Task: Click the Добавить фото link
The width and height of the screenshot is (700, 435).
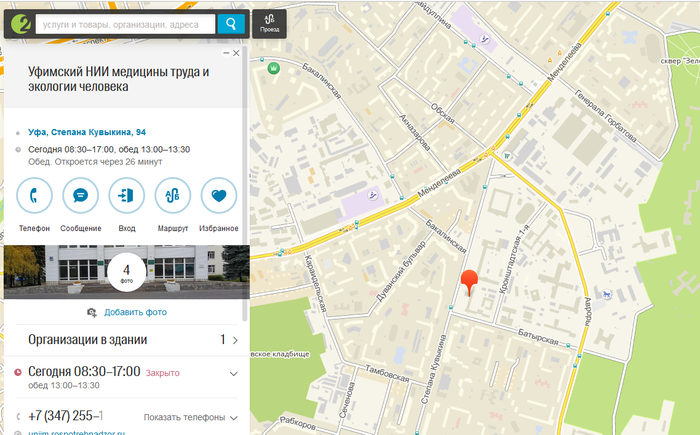Action: 127,312
